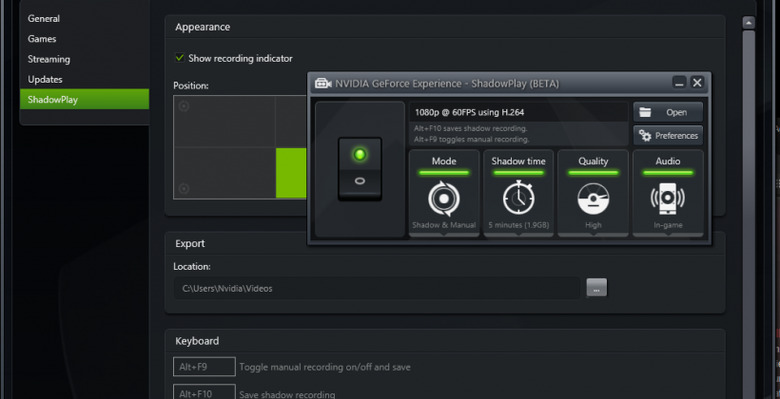Image resolution: width=780 pixels, height=399 pixels.
Task: Click the folder icon on Open button
Action: click(x=645, y=112)
